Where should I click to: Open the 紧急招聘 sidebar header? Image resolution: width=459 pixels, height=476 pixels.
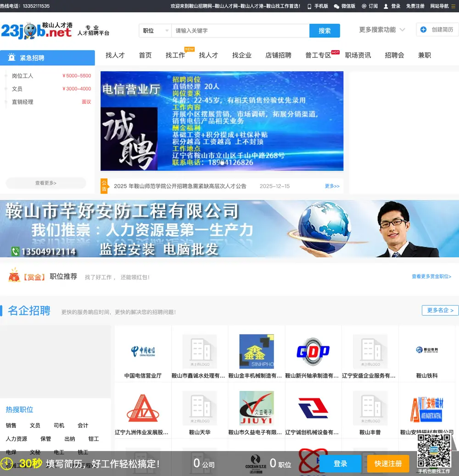point(47,58)
